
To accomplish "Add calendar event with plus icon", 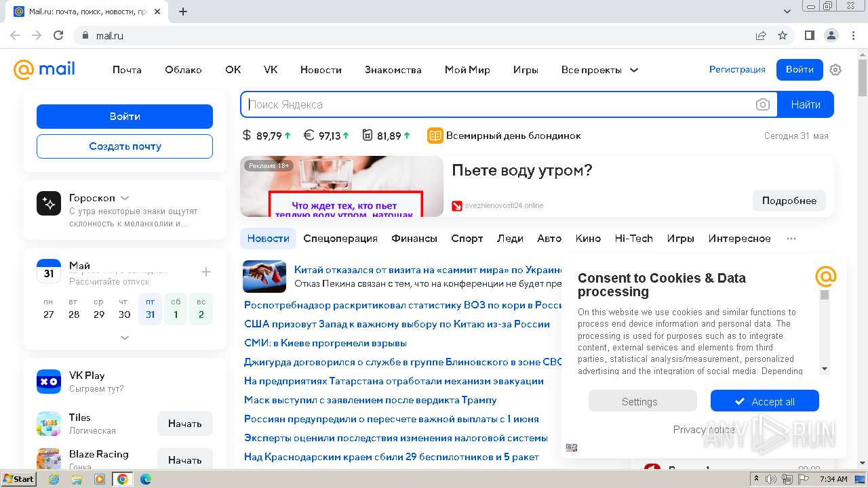I will [x=206, y=272].
